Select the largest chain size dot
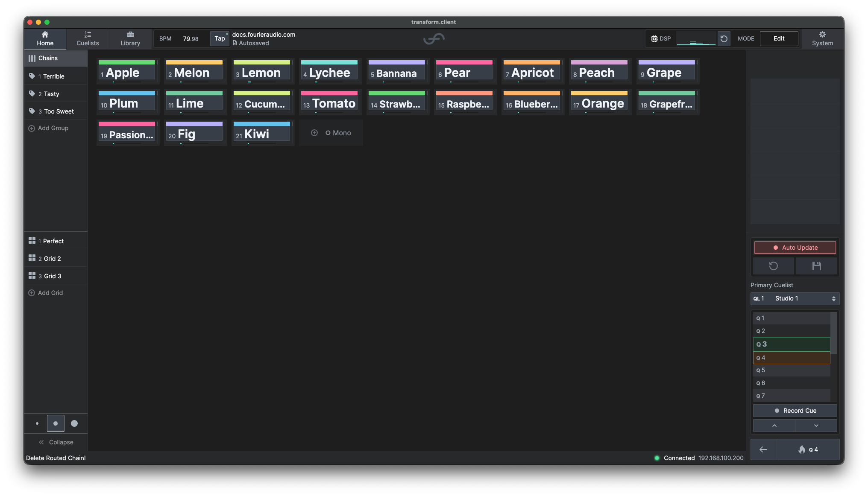 tap(74, 423)
